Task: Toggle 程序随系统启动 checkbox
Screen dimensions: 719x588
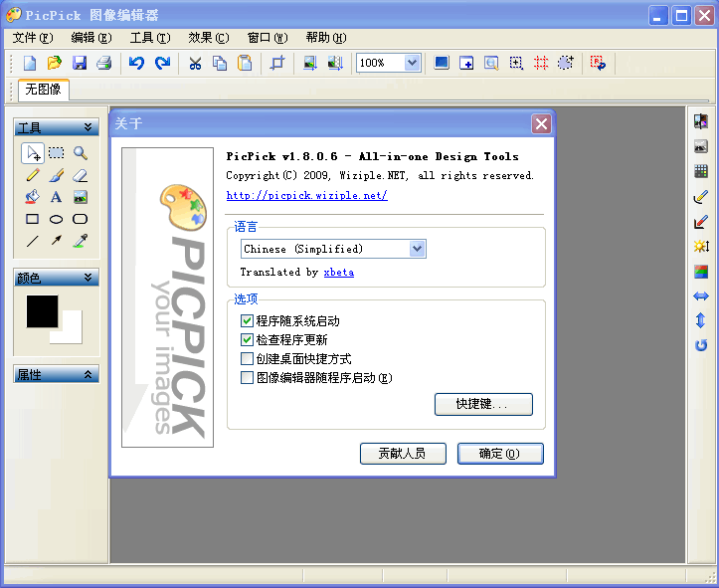Action: coord(247,320)
